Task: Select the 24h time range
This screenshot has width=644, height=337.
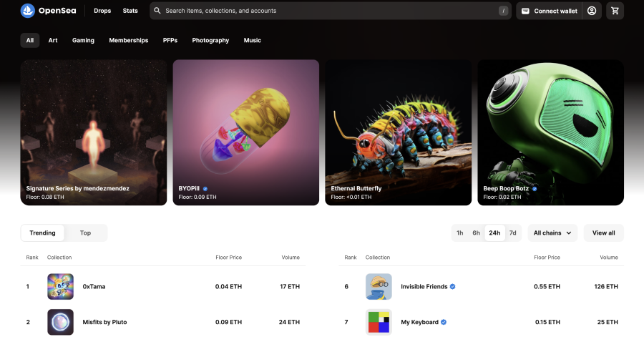Action: (x=494, y=233)
